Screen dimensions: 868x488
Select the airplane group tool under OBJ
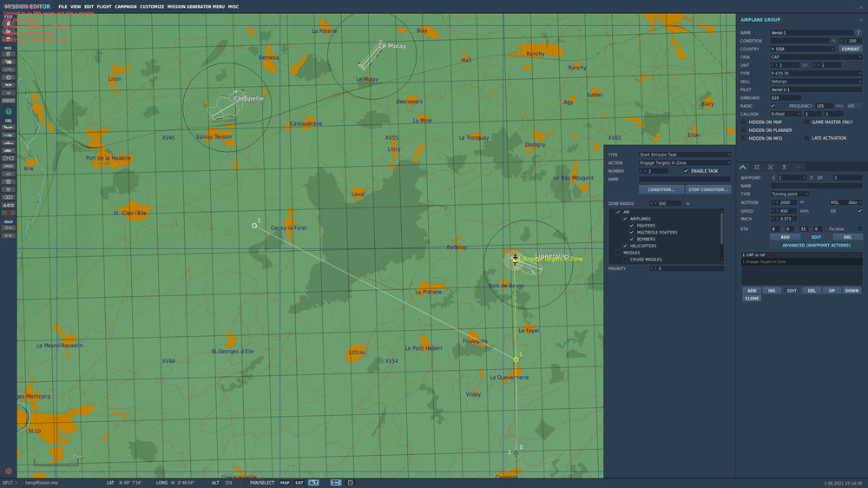point(9,127)
